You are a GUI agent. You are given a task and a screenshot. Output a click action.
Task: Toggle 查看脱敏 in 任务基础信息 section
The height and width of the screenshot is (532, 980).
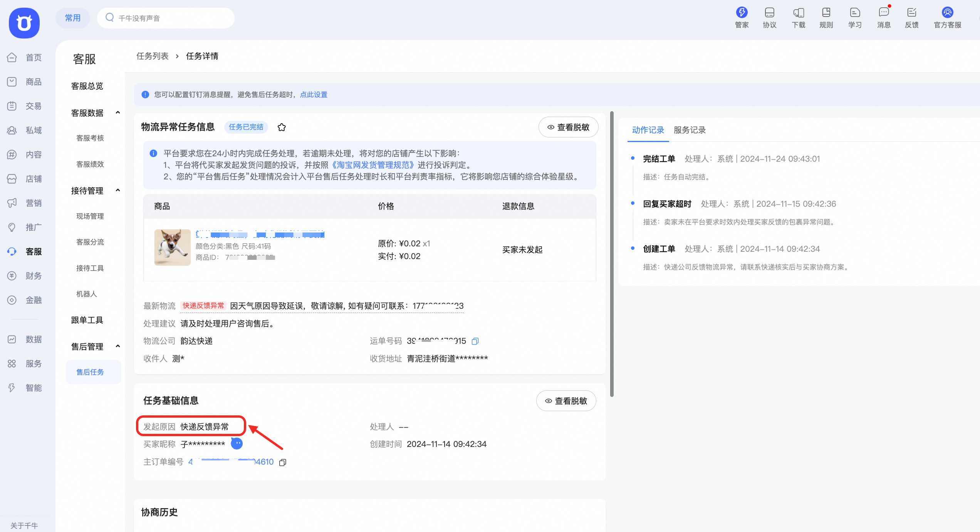pos(566,401)
